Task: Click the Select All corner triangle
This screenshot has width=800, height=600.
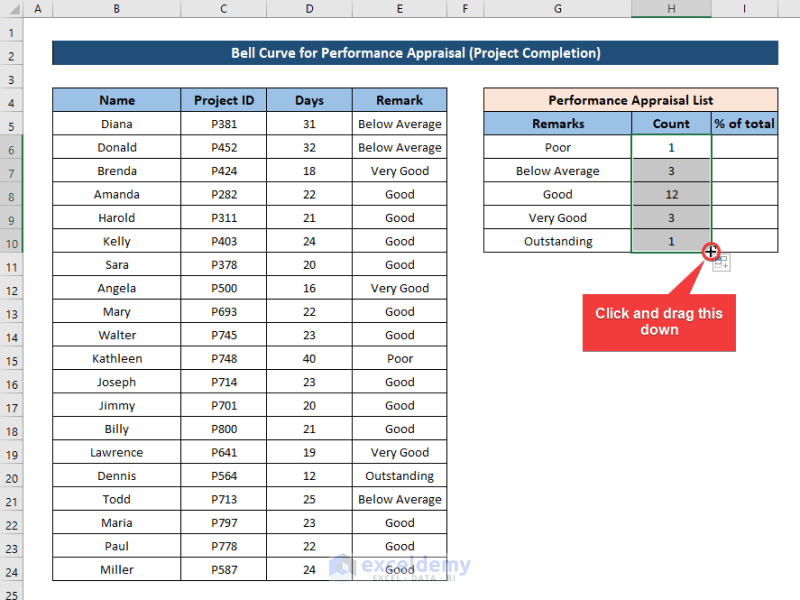Action: [x=15, y=9]
